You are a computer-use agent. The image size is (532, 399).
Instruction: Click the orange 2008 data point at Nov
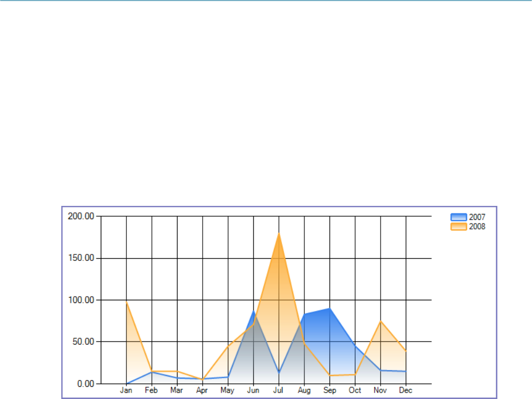[381, 321]
